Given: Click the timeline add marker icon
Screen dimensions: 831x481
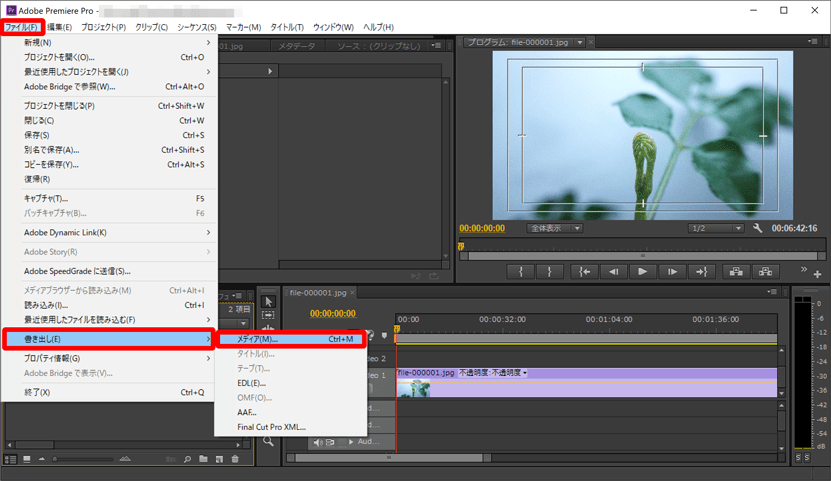Looking at the screenshot, I should pos(384,335).
